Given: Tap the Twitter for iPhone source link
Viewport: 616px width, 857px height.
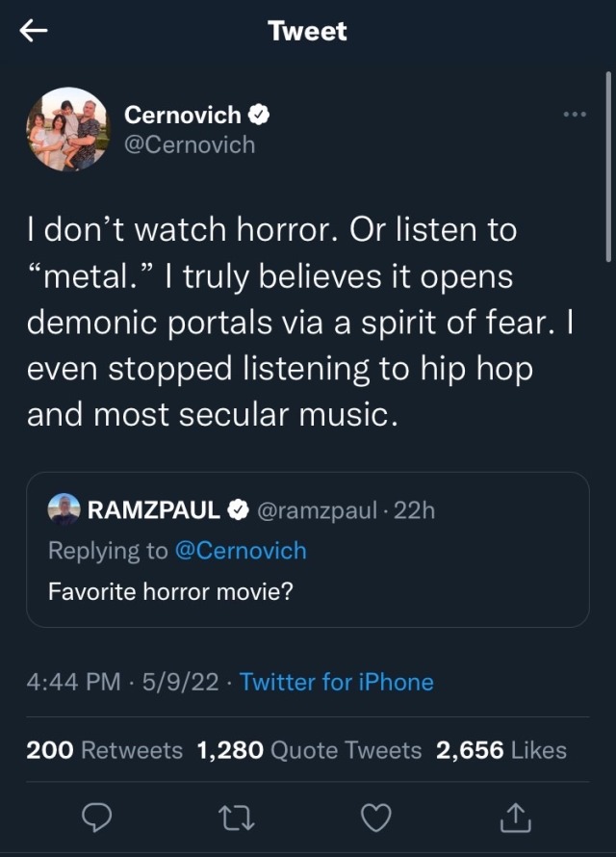Looking at the screenshot, I should (337, 683).
